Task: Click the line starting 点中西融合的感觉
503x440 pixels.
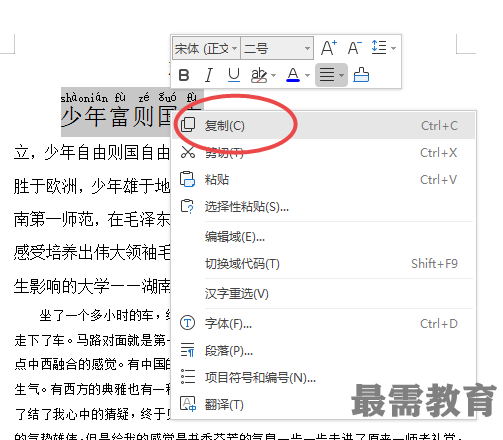Action: [x=92, y=364]
